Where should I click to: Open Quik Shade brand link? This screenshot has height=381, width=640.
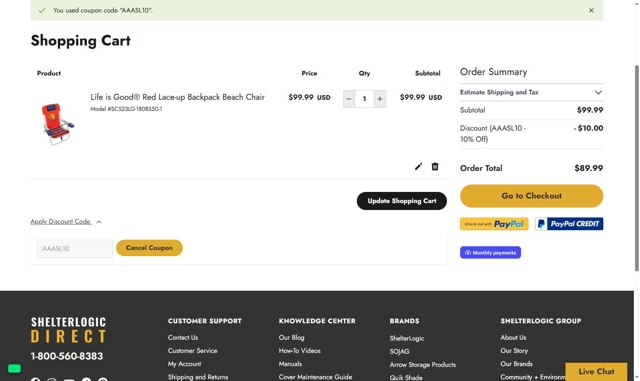pos(406,378)
